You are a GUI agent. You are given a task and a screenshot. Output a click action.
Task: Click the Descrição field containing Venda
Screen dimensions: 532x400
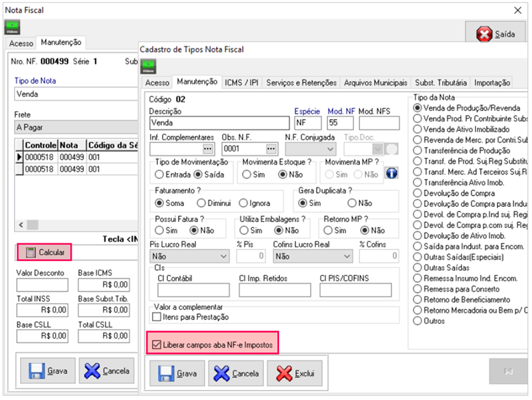pyautogui.click(x=218, y=123)
